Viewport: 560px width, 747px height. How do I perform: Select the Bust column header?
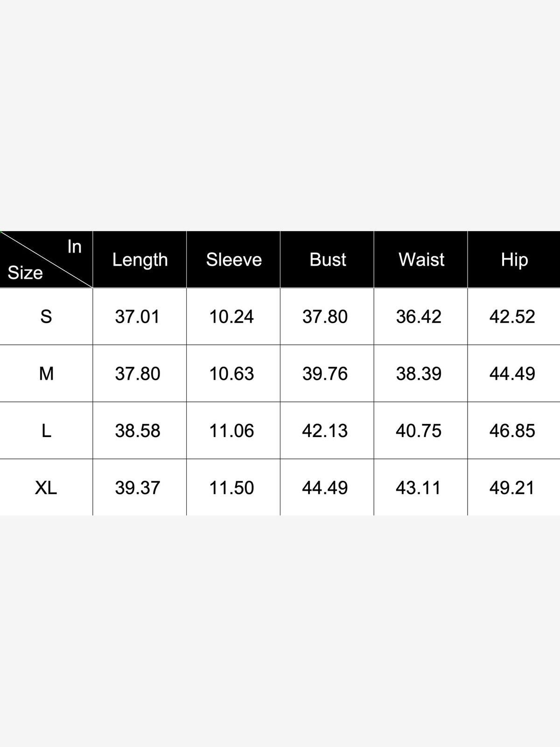click(x=328, y=260)
